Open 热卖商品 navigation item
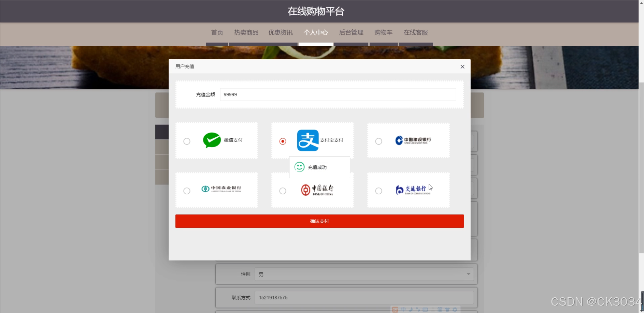644x313 pixels. [246, 32]
